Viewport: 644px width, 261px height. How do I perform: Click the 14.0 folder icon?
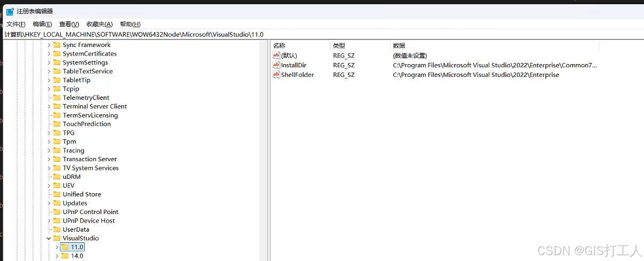pyautogui.click(x=65, y=256)
